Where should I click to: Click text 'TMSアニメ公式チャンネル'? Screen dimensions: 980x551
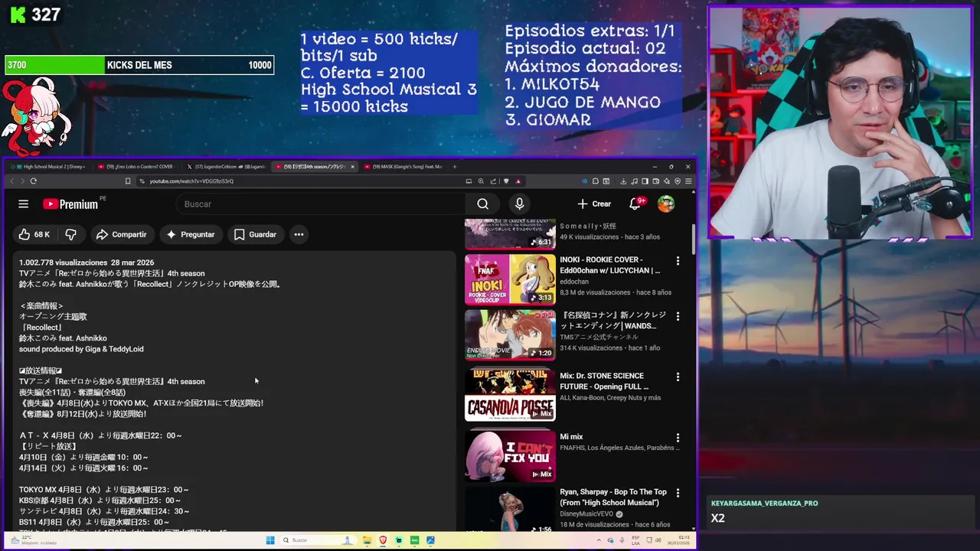(599, 337)
